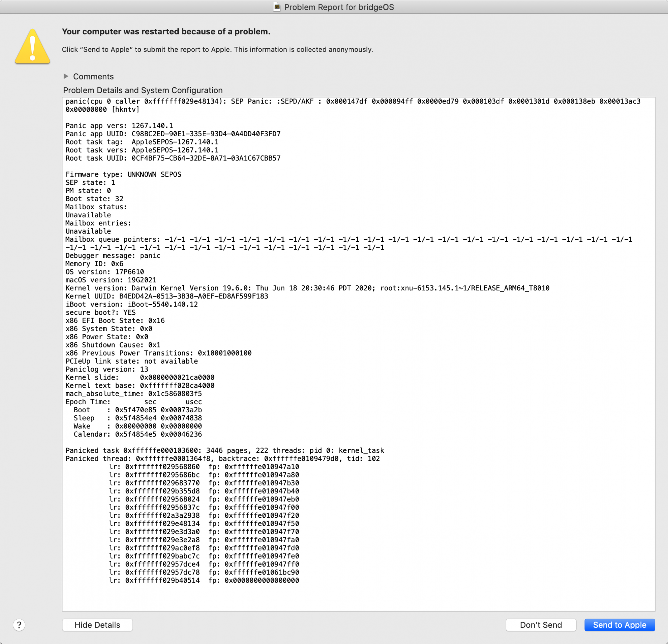This screenshot has width=668, height=644.
Task: Click the 'Calendar: 0x5f4854e5' epoch row
Action: pos(138,434)
